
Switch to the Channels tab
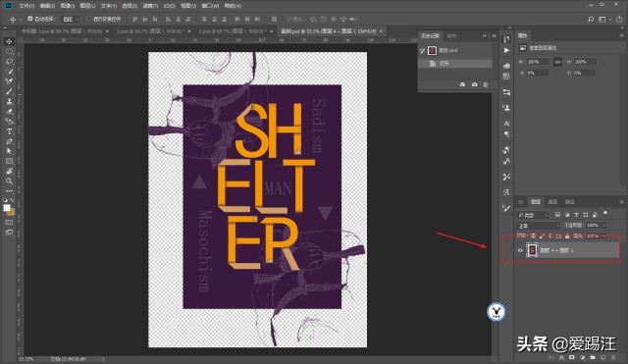(x=552, y=202)
